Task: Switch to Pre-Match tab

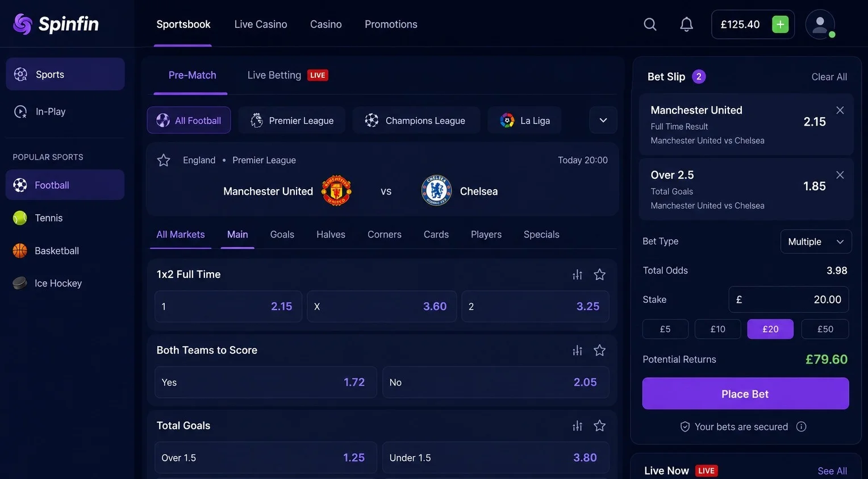Action: pyautogui.click(x=192, y=75)
